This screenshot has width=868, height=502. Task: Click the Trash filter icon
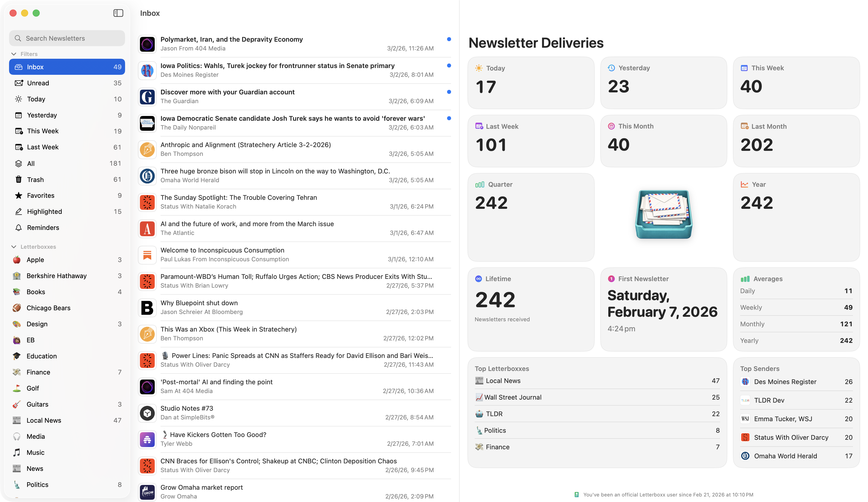[x=19, y=179]
